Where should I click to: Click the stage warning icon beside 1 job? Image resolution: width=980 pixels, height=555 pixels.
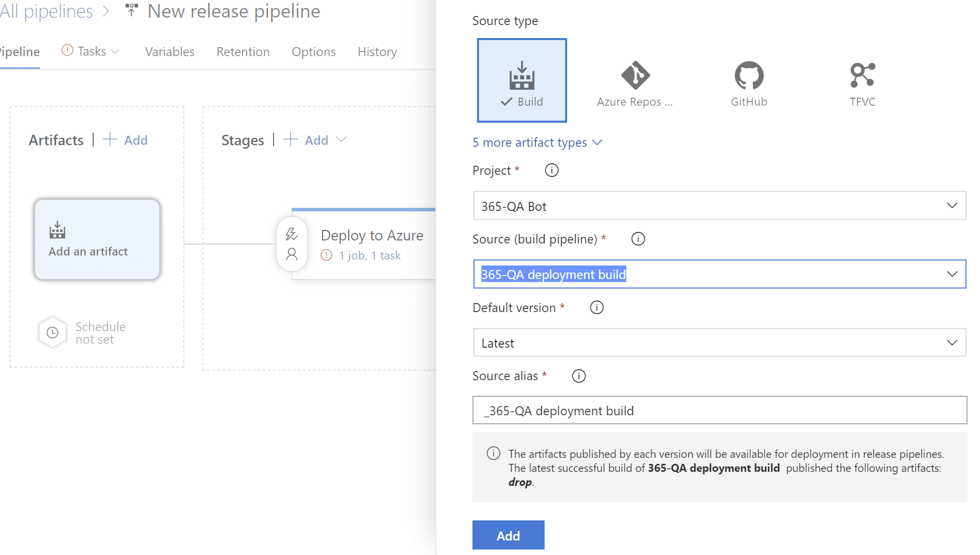click(x=327, y=255)
